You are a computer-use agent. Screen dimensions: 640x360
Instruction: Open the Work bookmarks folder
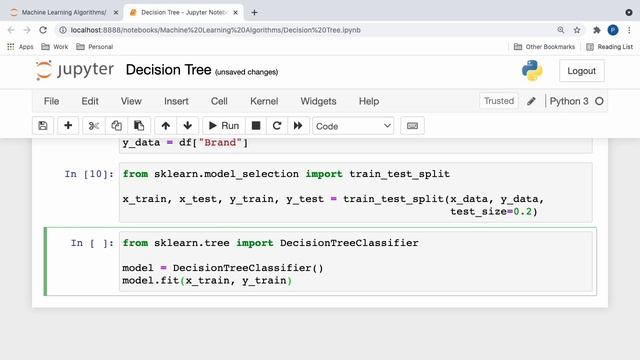pyautogui.click(x=55, y=47)
